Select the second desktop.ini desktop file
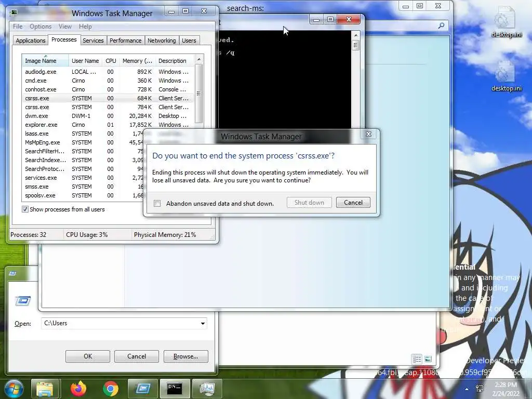Screen dimensions: 532x399 (506, 76)
